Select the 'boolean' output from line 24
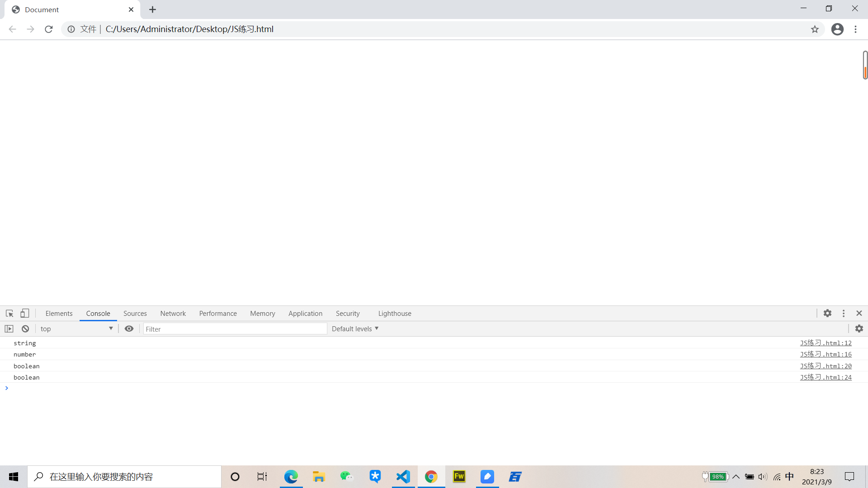 (27, 377)
